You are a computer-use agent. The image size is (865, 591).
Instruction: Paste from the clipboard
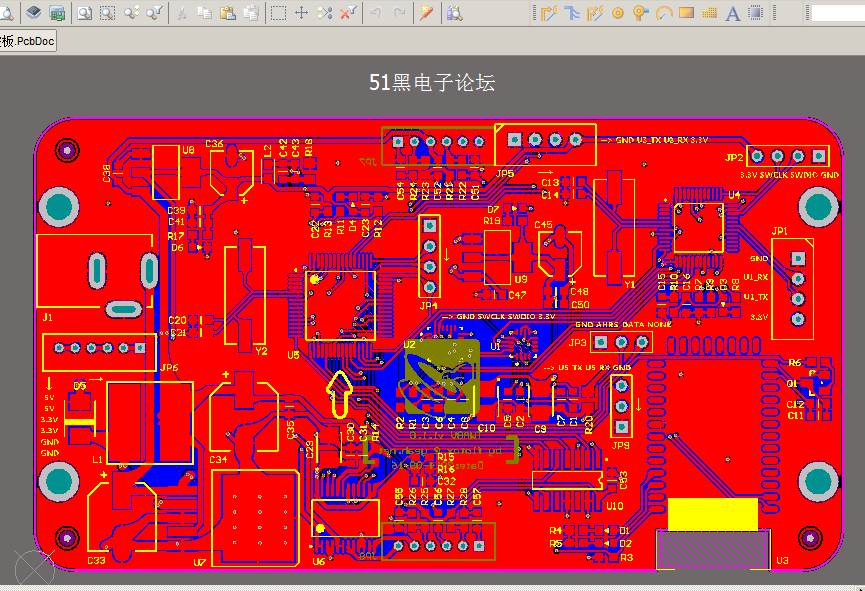click(228, 13)
